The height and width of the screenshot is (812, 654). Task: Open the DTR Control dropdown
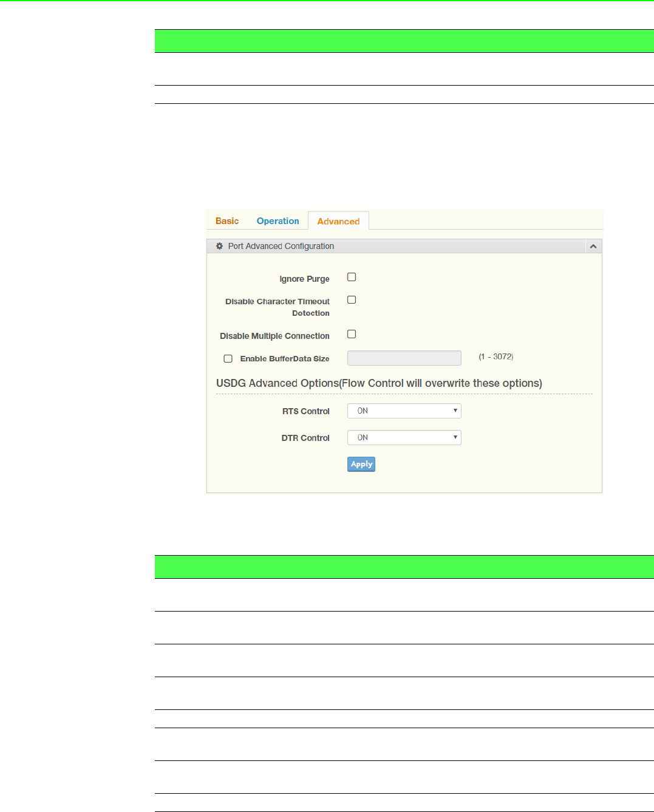tap(404, 438)
